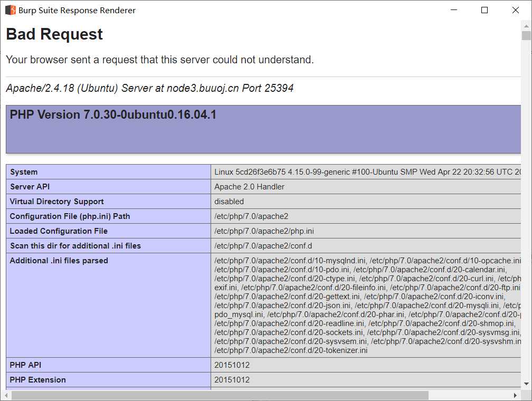Click the PHP API value 20151012
Viewport: 532px width, 401px height.
point(232,365)
